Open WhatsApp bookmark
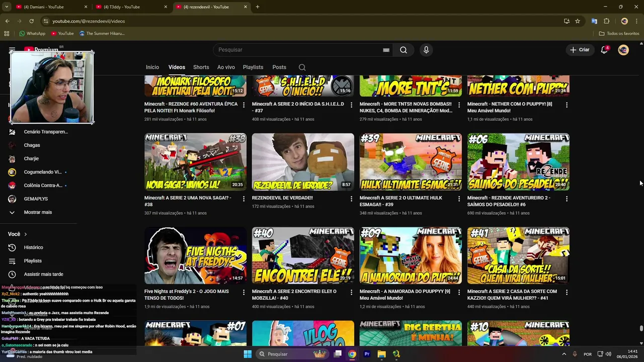This screenshot has height=362, width=644. [32, 34]
